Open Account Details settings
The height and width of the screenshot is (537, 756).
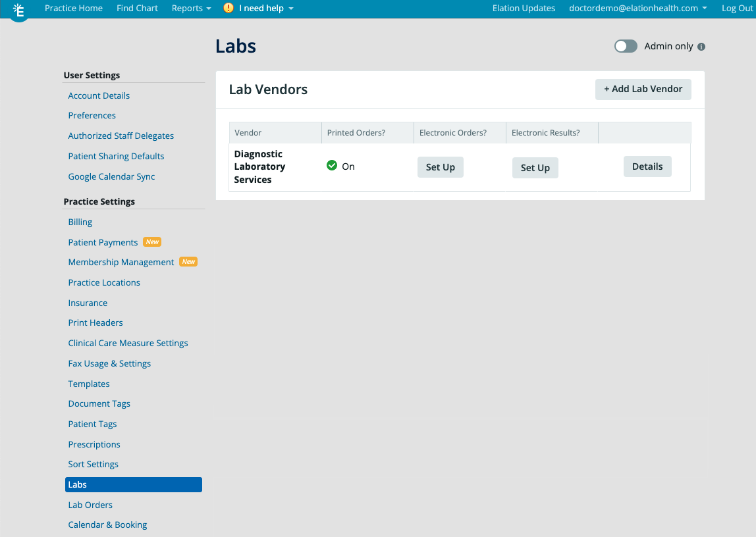pyautogui.click(x=99, y=95)
